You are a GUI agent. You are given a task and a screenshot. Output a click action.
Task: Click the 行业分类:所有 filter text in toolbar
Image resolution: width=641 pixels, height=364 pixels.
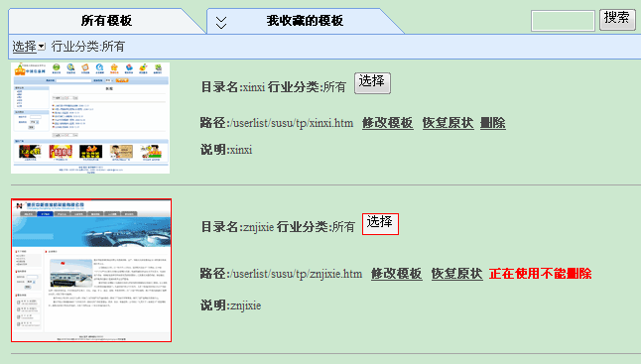click(88, 47)
